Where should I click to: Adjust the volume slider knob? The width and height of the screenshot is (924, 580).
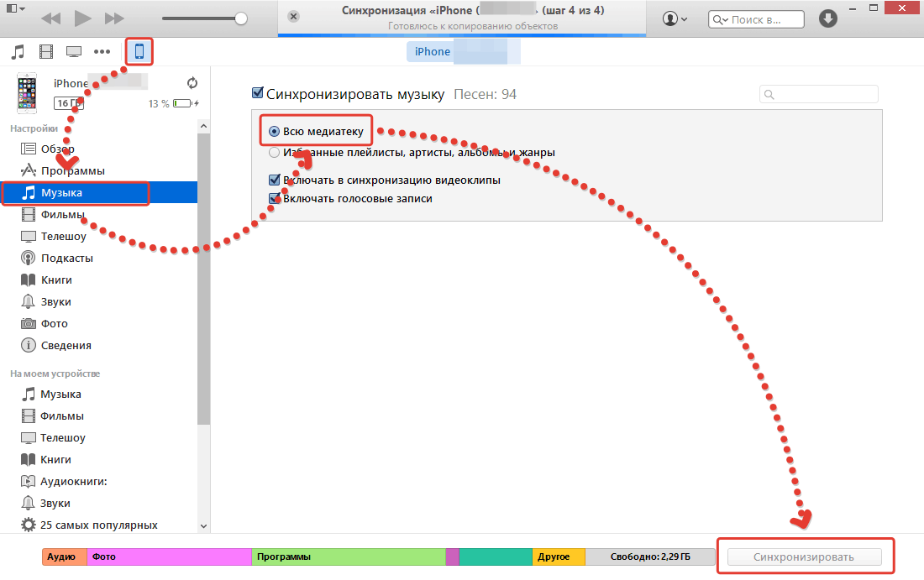240,18
